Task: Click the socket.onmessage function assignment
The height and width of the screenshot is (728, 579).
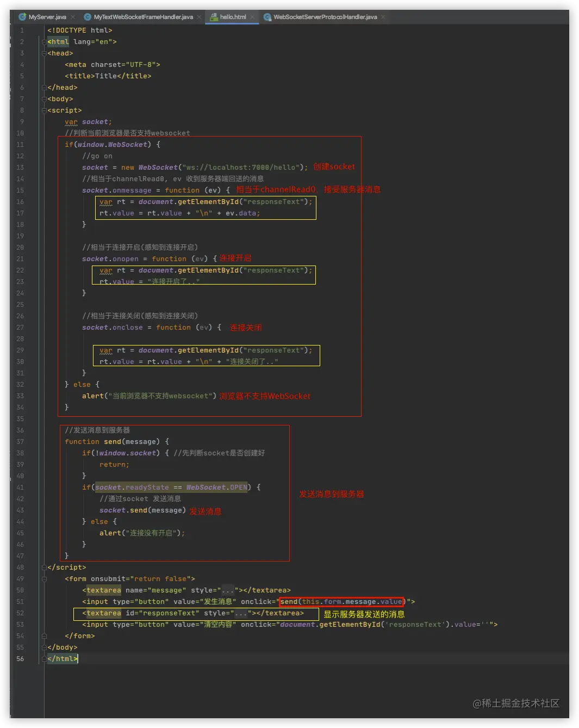Action: pos(156,190)
